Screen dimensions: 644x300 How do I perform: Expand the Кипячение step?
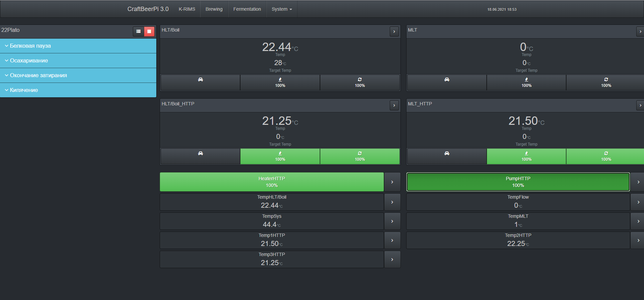(x=78, y=90)
